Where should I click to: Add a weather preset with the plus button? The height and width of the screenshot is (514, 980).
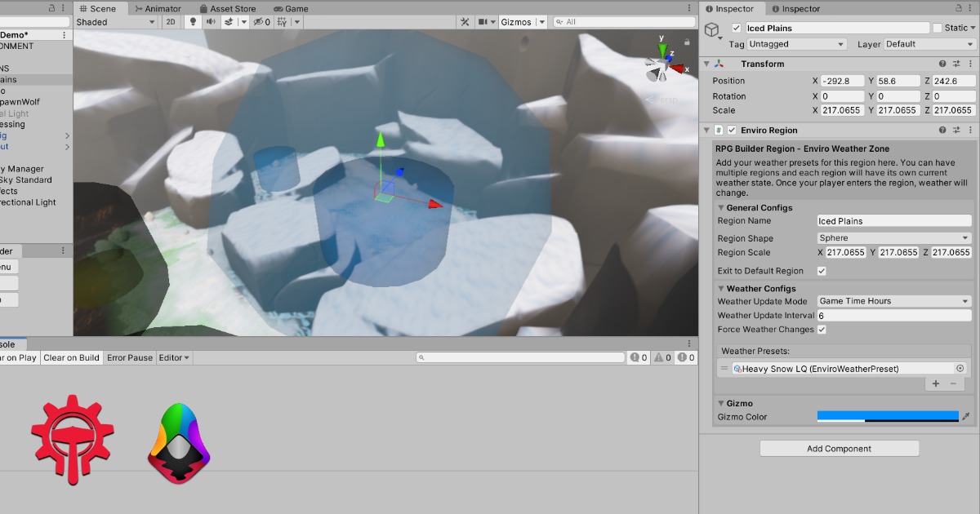[x=936, y=383]
